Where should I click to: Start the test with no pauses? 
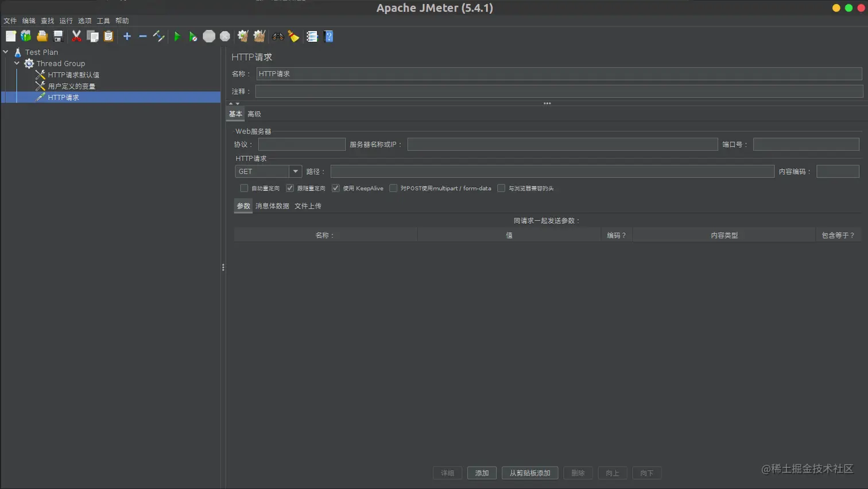point(193,36)
